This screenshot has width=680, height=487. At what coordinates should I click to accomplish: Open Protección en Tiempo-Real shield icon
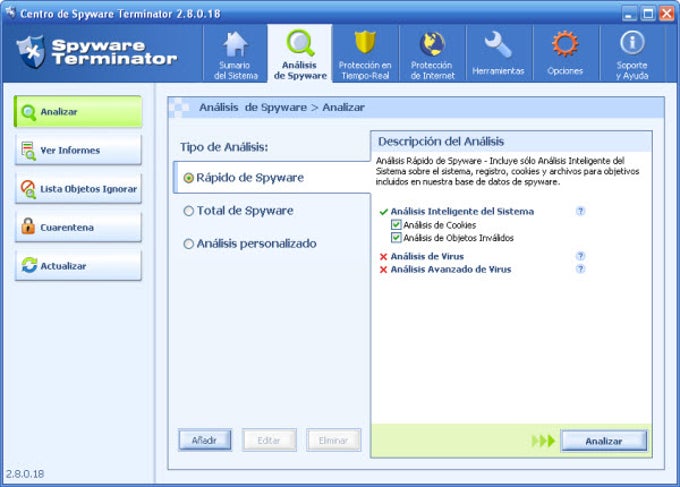point(365,42)
